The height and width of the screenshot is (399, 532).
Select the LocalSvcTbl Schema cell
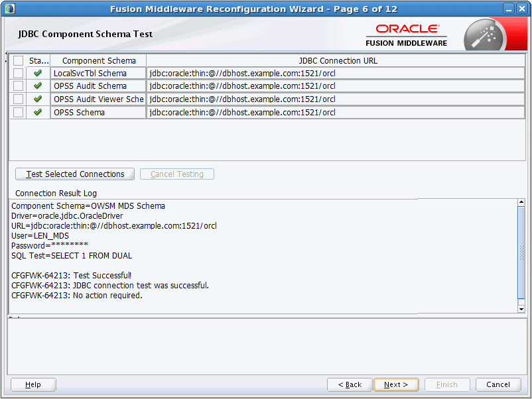click(x=98, y=73)
